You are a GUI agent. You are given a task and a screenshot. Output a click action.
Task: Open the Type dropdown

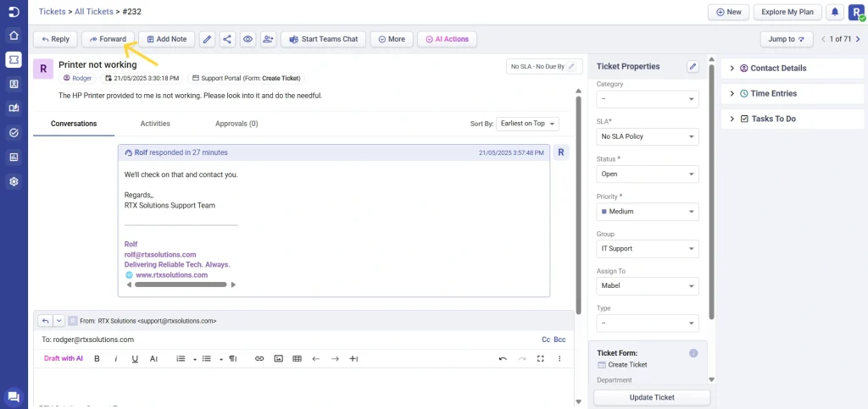(x=647, y=323)
